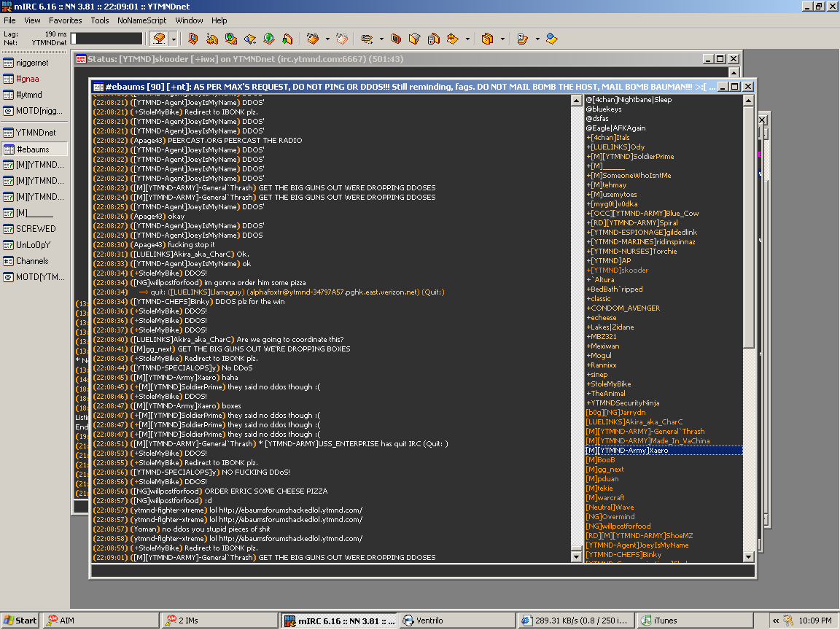840x630 pixels.
Task: Click the key icon in the toolbar
Action: pyautogui.click(x=365, y=39)
